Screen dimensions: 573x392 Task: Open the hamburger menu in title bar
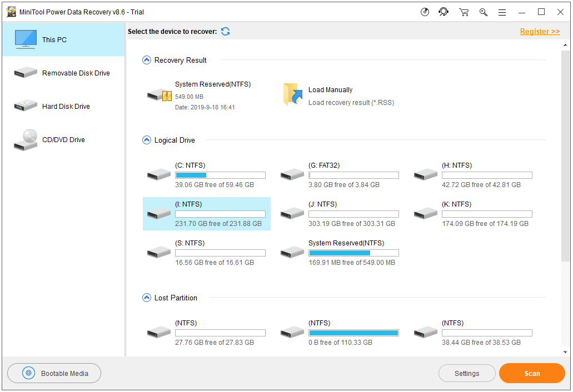pos(501,12)
